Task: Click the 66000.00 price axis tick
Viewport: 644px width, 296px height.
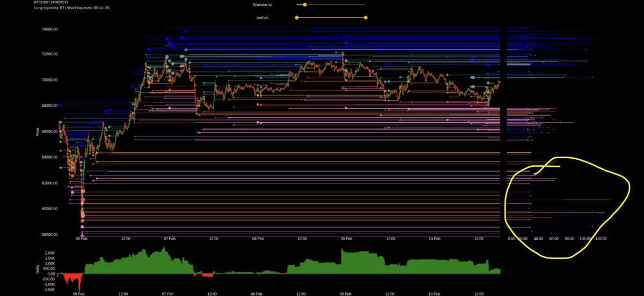Action: (50, 131)
